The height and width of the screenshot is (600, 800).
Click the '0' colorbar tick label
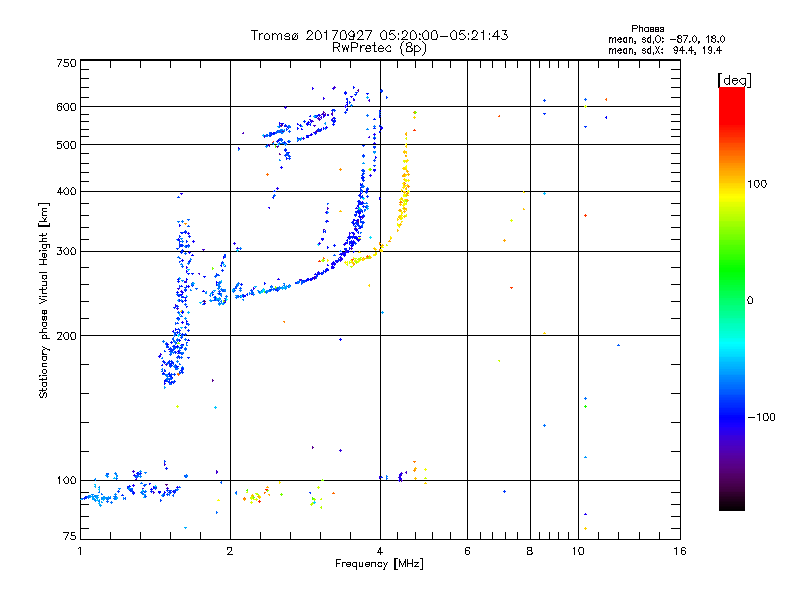750,301
